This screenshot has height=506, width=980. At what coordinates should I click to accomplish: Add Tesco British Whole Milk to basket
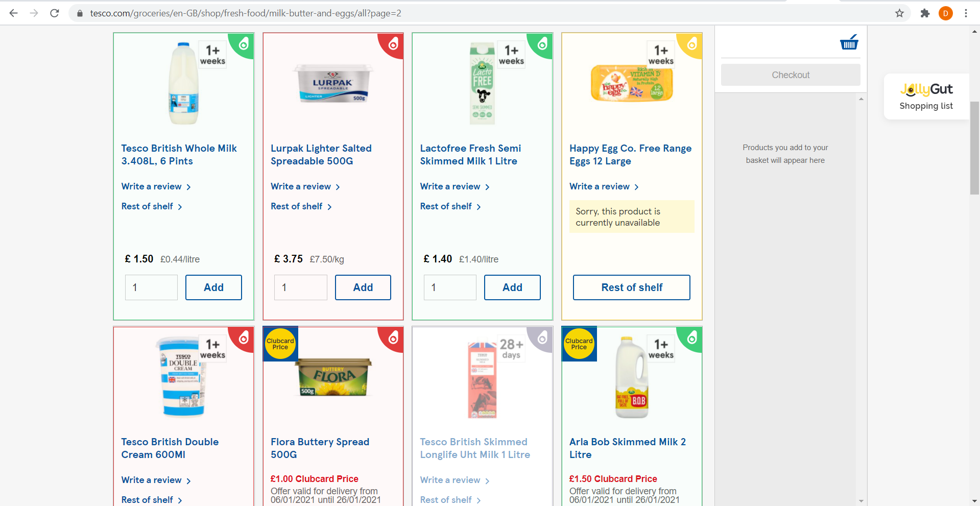pos(213,287)
